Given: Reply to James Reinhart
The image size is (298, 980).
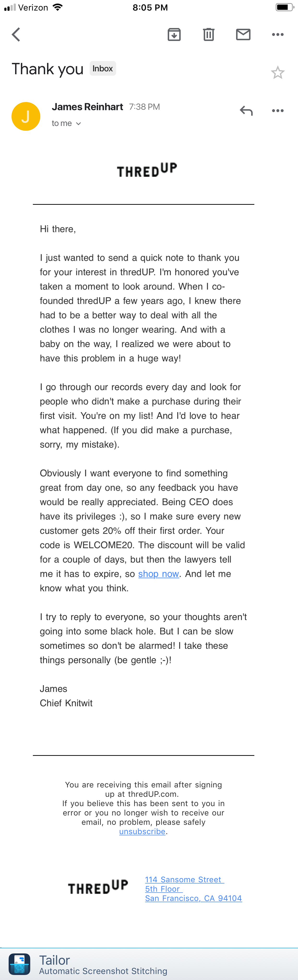Looking at the screenshot, I should point(246,111).
